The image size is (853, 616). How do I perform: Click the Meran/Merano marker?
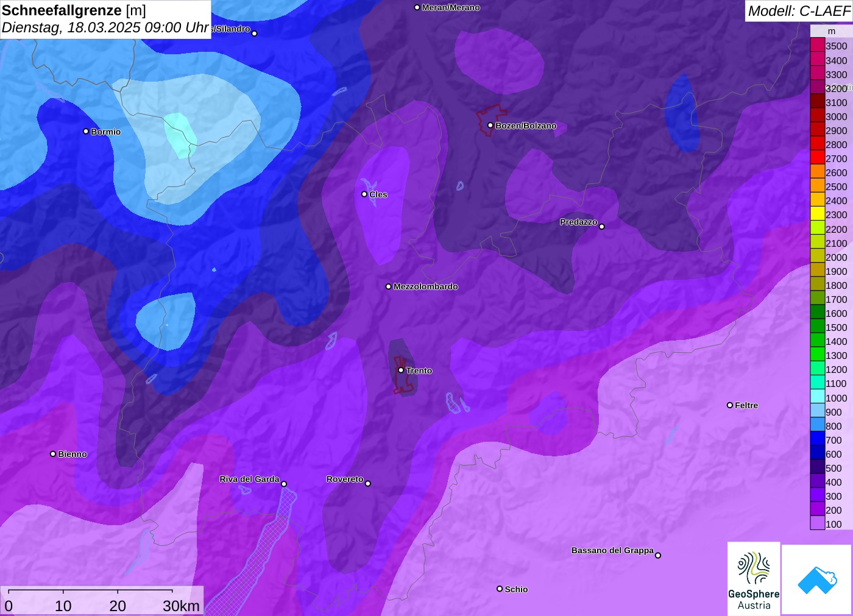[x=417, y=7]
